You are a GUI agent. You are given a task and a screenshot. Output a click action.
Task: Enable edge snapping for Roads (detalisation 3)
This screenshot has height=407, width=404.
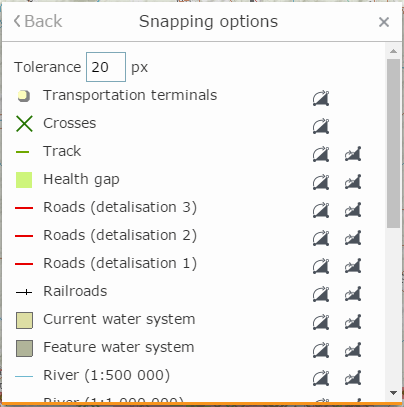click(353, 210)
